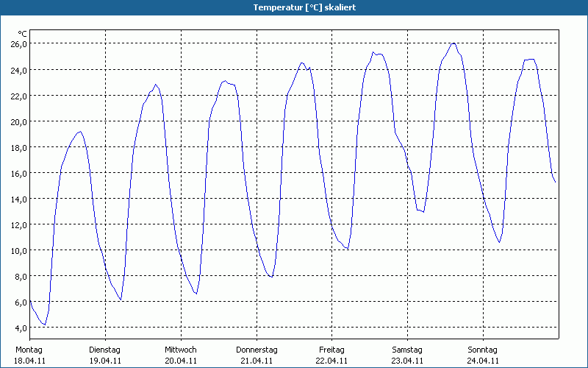
Task: Click the 'Temperatur [°C] skaliert' title
Action: (x=304, y=7)
